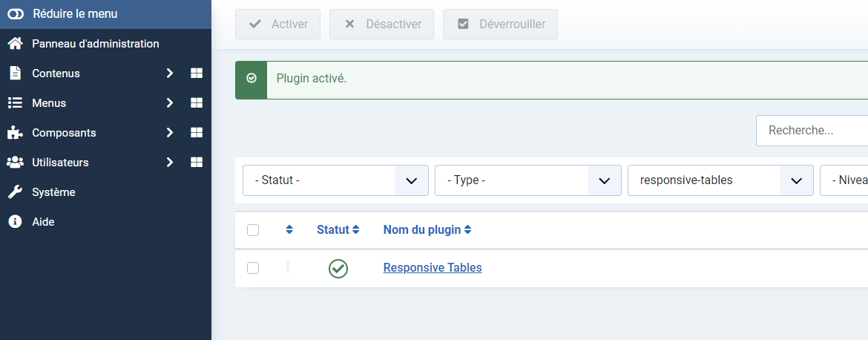Click the list icon next to Menus
This screenshot has width=868, height=340.
pos(15,103)
